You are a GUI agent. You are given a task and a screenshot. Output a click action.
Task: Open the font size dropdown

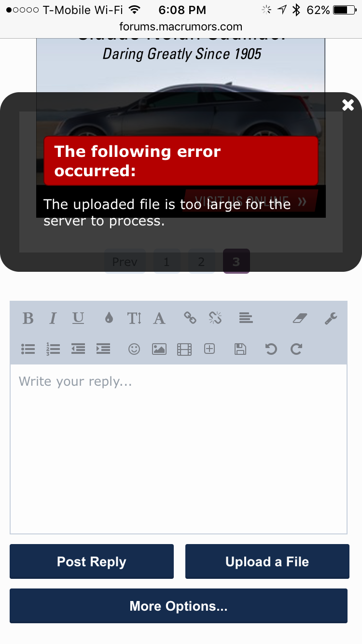[134, 318]
